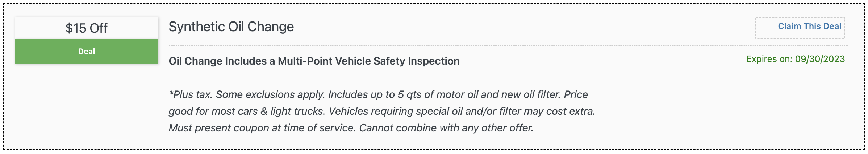
Task: Click the dashed divider below the heading
Action: pos(508,46)
